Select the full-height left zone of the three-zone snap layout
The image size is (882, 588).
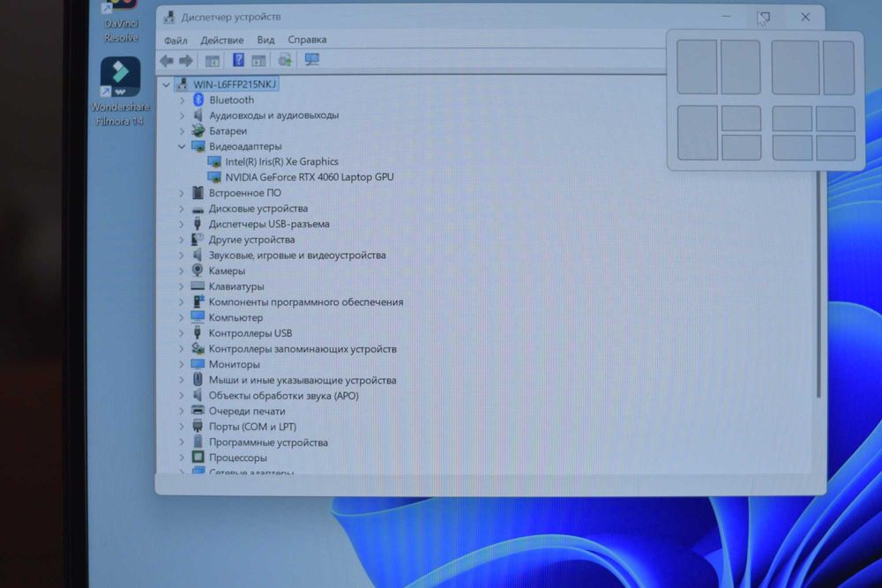(698, 132)
